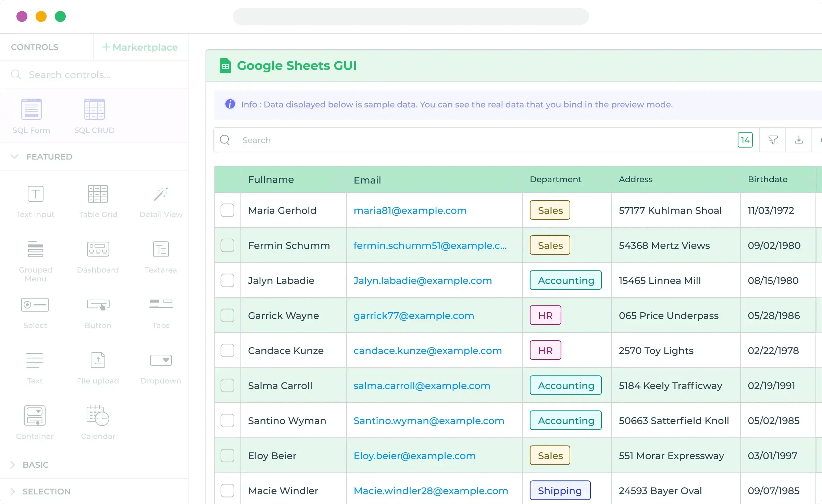Click the Google Sheets GUI header icon
822x504 pixels.
225,65
